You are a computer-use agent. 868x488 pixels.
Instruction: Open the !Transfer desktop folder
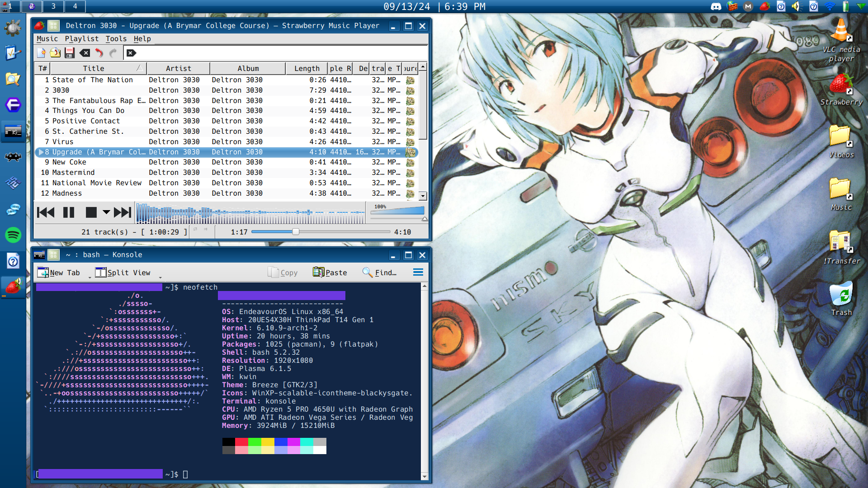(x=841, y=248)
